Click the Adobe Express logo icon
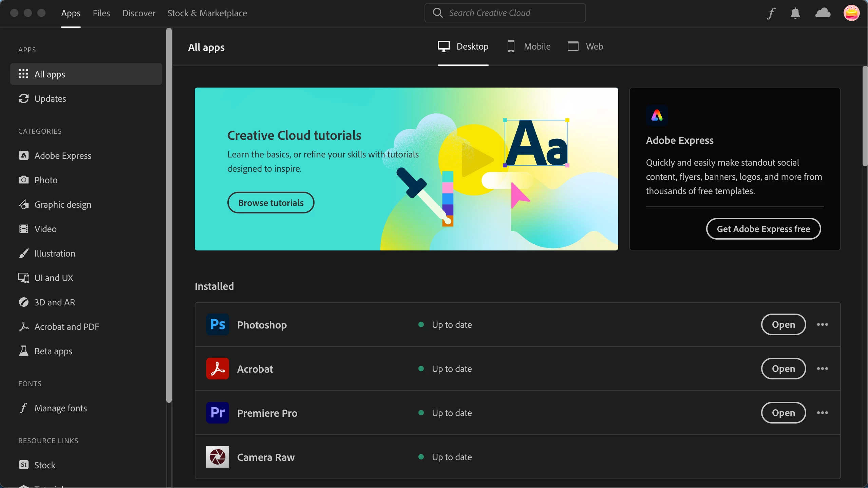 click(x=657, y=116)
